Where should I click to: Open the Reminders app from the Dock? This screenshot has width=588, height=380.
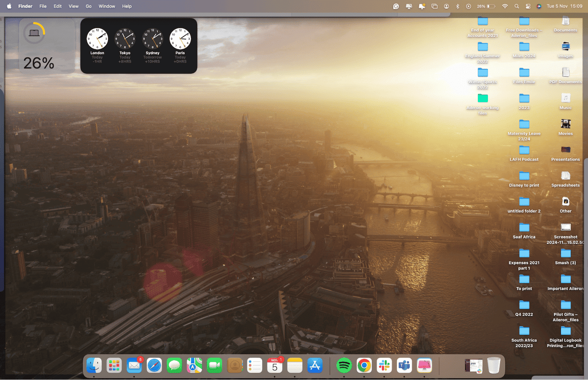(x=255, y=365)
